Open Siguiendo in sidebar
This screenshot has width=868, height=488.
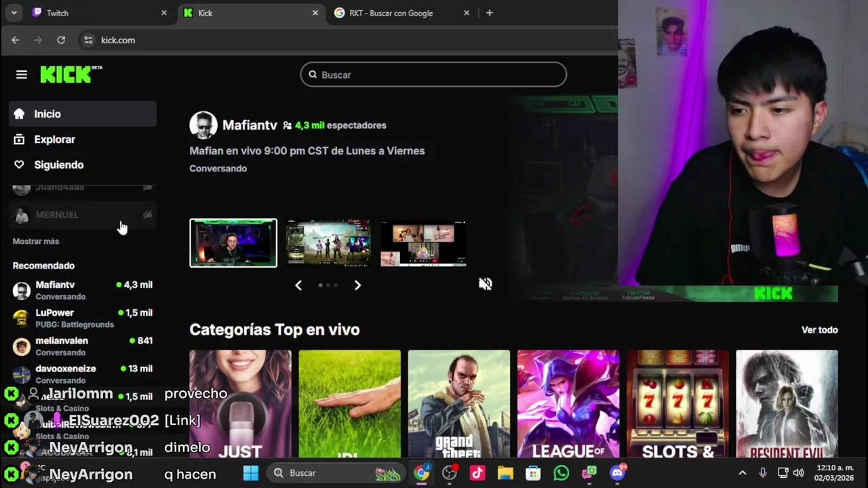click(83, 165)
